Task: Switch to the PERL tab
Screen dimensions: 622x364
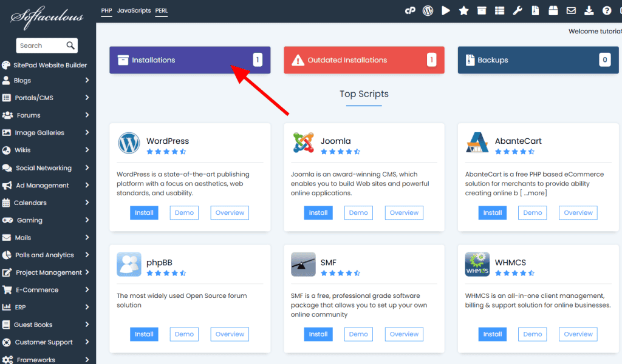Action: coord(161,11)
